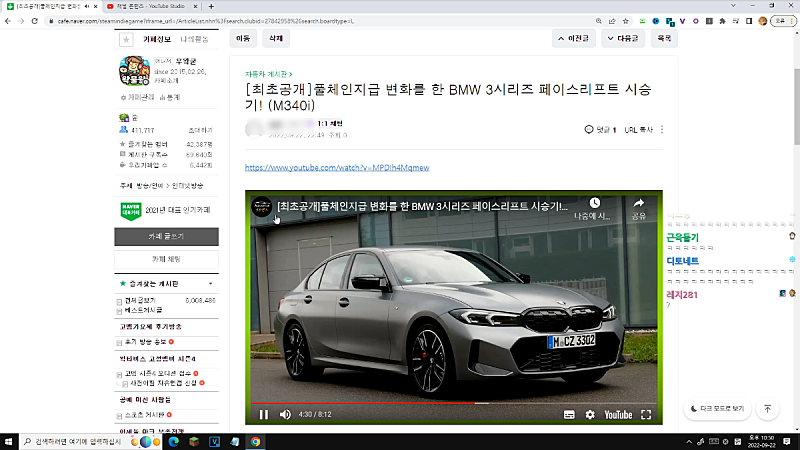This screenshot has width=800, height=450.
Task: Open 카페관리 gear link
Action: pyautogui.click(x=137, y=97)
